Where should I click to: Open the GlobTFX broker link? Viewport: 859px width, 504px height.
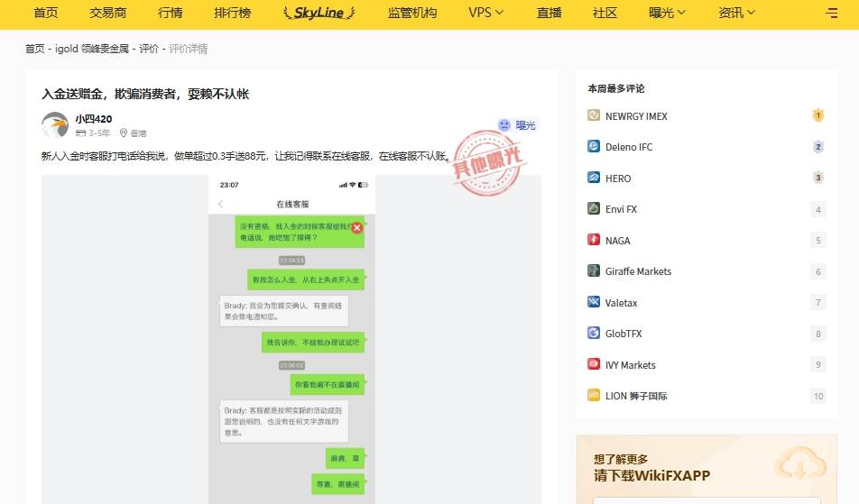623,334
